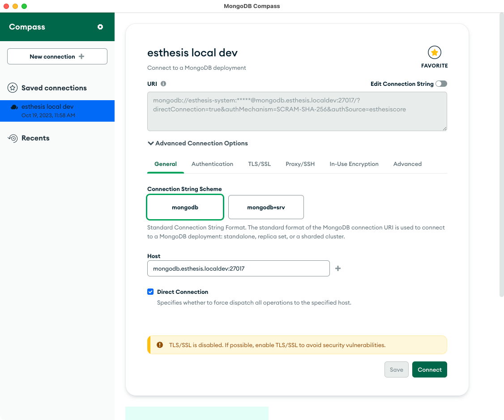Click the Favorite star icon
The height and width of the screenshot is (420, 504).
click(434, 52)
